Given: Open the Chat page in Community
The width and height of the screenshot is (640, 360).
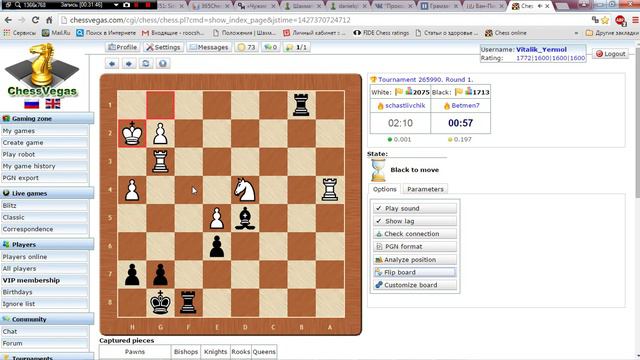Looking at the screenshot, I should click(44, 332).
